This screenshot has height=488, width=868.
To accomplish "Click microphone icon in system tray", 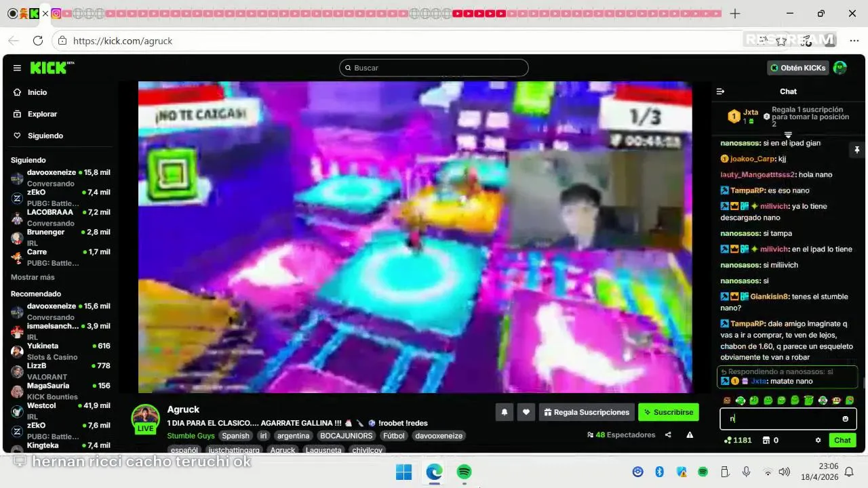I will point(746,472).
